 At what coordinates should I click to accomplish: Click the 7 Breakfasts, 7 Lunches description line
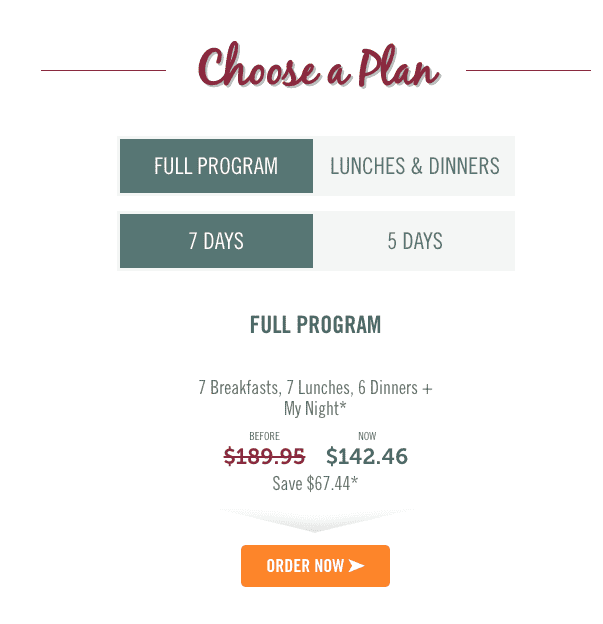point(315,388)
